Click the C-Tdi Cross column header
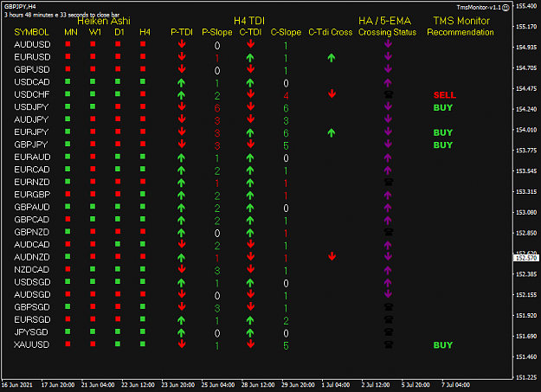The height and width of the screenshot is (392, 541). [x=331, y=32]
